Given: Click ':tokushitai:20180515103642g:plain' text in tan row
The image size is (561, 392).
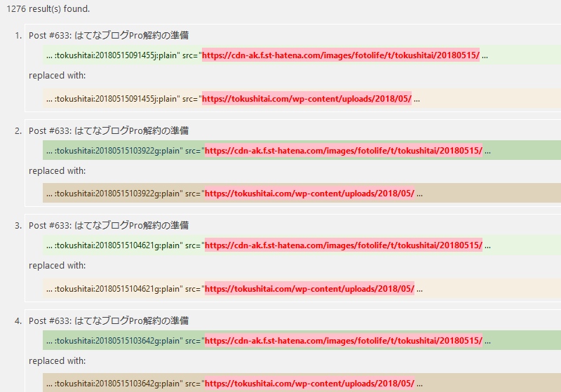Looking at the screenshot, I should pos(119,384).
